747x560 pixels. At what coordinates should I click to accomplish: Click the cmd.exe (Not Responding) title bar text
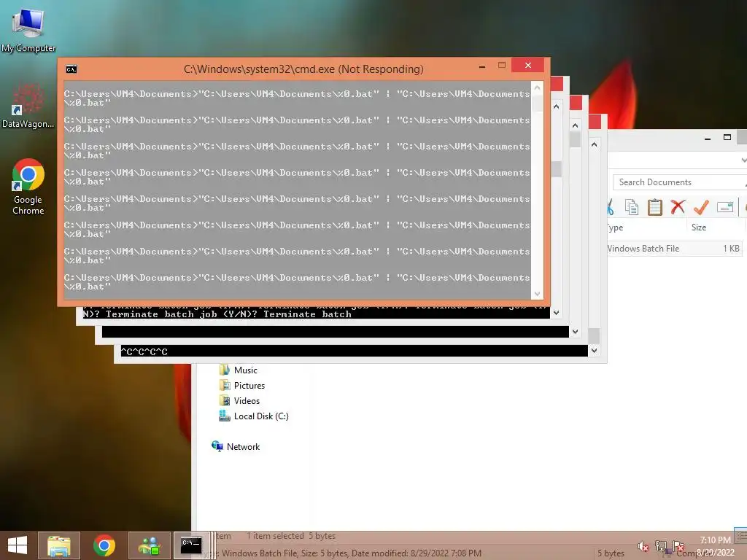tap(303, 69)
